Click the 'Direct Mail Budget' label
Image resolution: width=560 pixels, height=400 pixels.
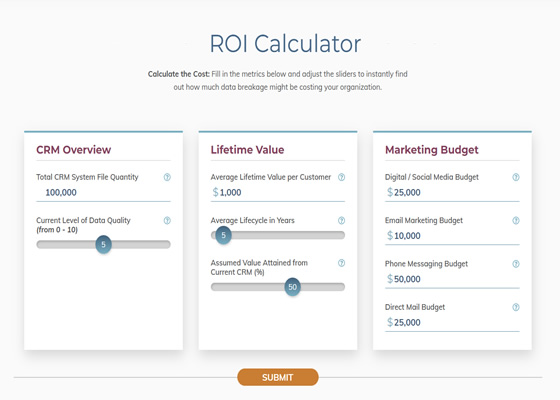tap(415, 307)
